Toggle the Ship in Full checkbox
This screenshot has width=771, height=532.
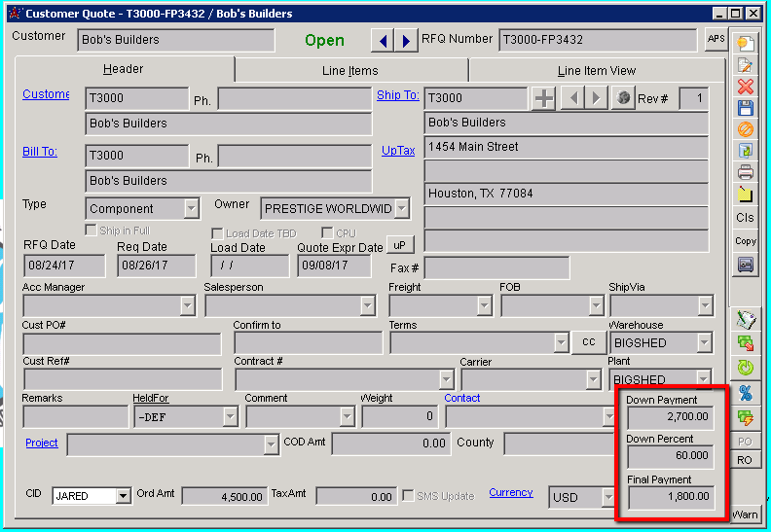(x=92, y=231)
